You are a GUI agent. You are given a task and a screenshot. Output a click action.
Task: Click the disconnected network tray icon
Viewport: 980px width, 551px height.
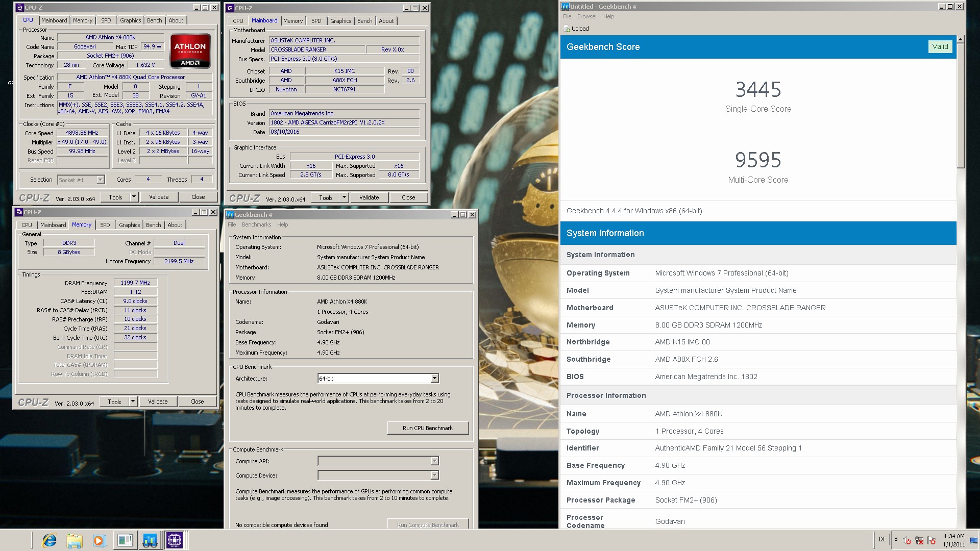919,540
